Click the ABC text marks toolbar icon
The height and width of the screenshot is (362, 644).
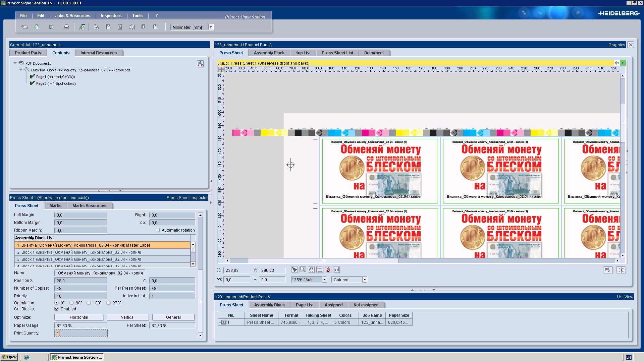[97, 27]
